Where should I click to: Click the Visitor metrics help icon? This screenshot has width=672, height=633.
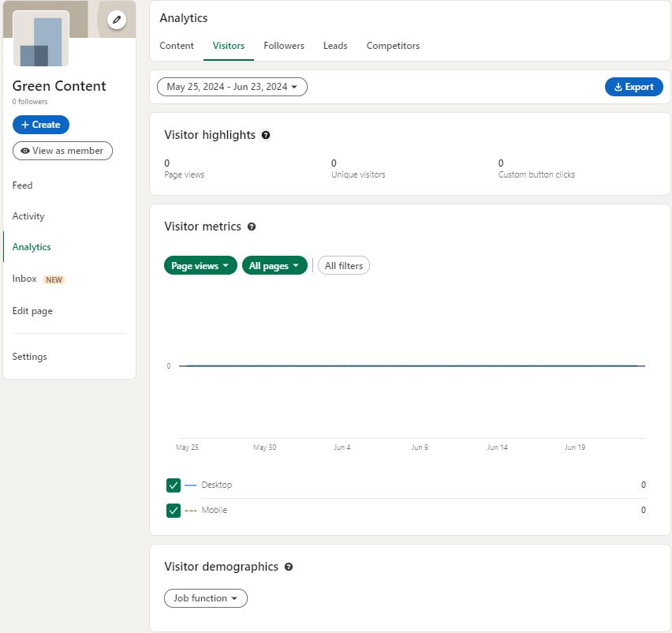click(252, 227)
